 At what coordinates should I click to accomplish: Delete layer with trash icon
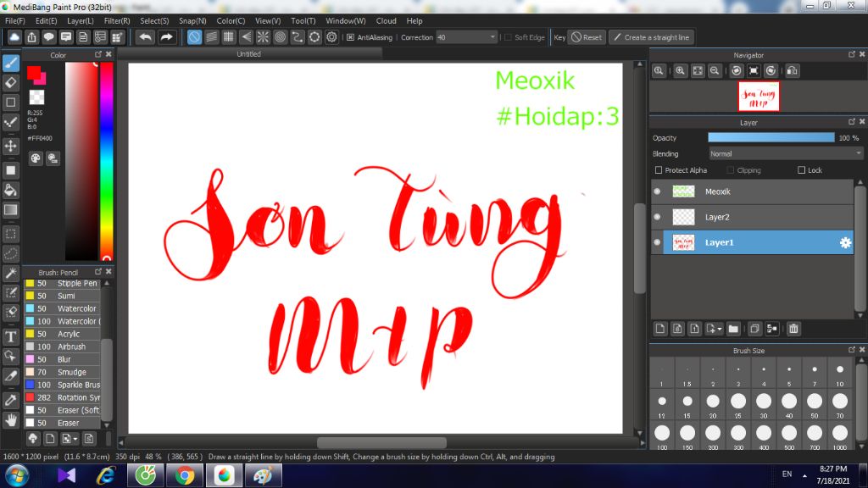793,329
